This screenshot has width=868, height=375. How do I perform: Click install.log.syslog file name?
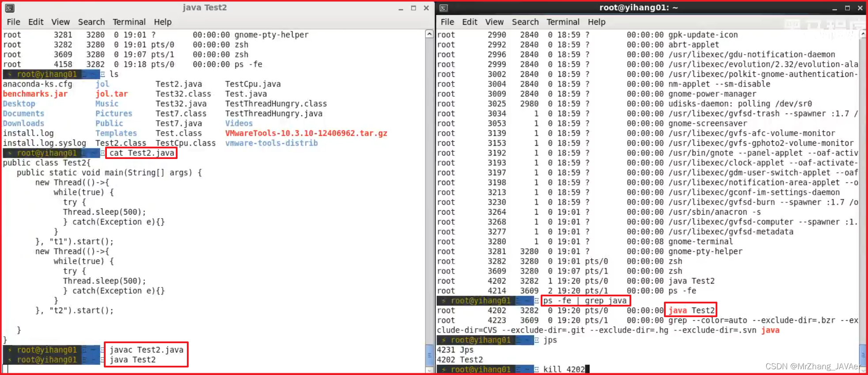coord(45,143)
